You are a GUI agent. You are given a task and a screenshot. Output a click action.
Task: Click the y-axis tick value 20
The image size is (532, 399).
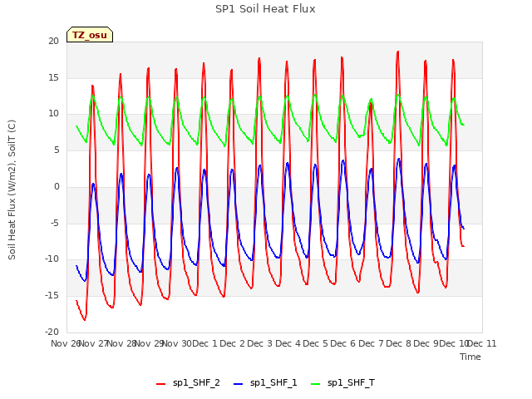point(53,41)
